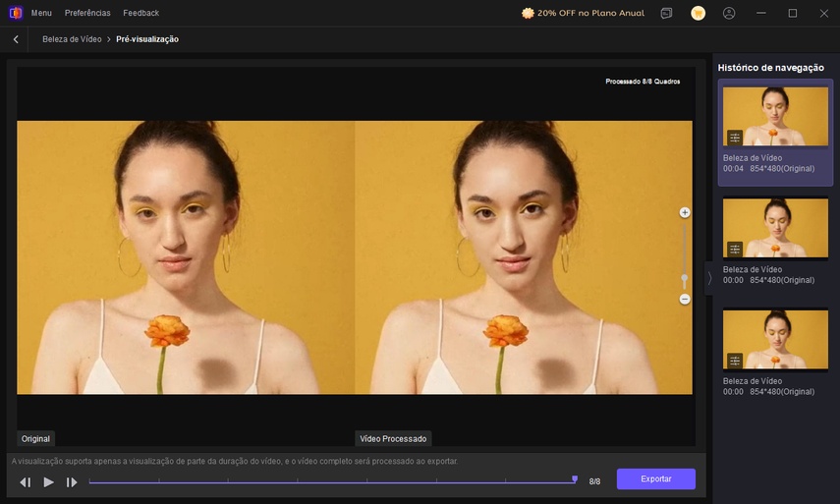Viewport: 840px width, 504px height.
Task: Click the 00:04 854*480(Original) text
Action: tap(768, 168)
